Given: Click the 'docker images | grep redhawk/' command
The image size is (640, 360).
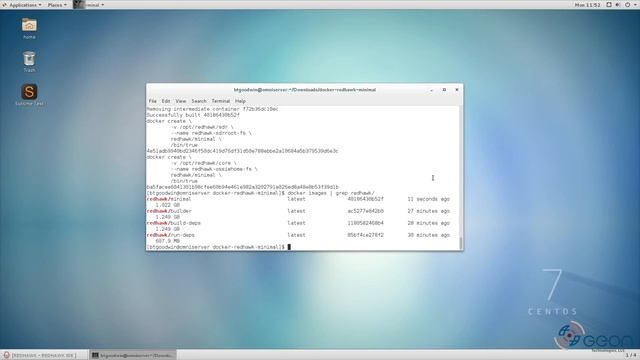Looking at the screenshot, I should coord(331,193).
